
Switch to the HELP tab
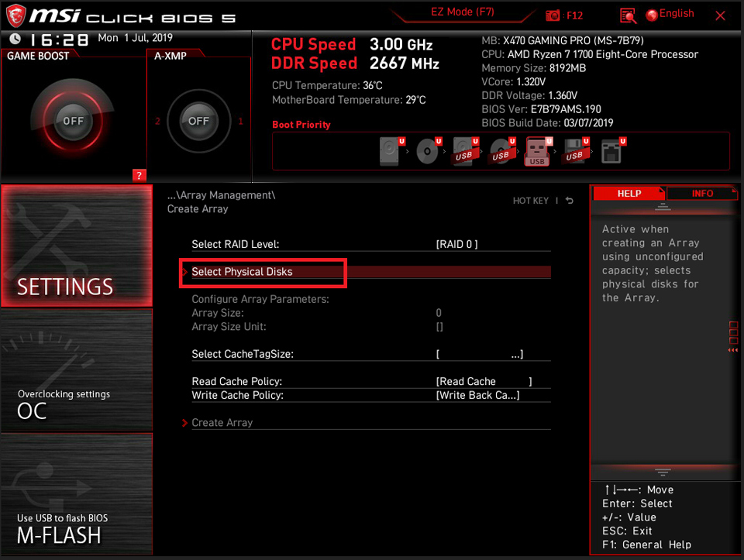point(629,194)
